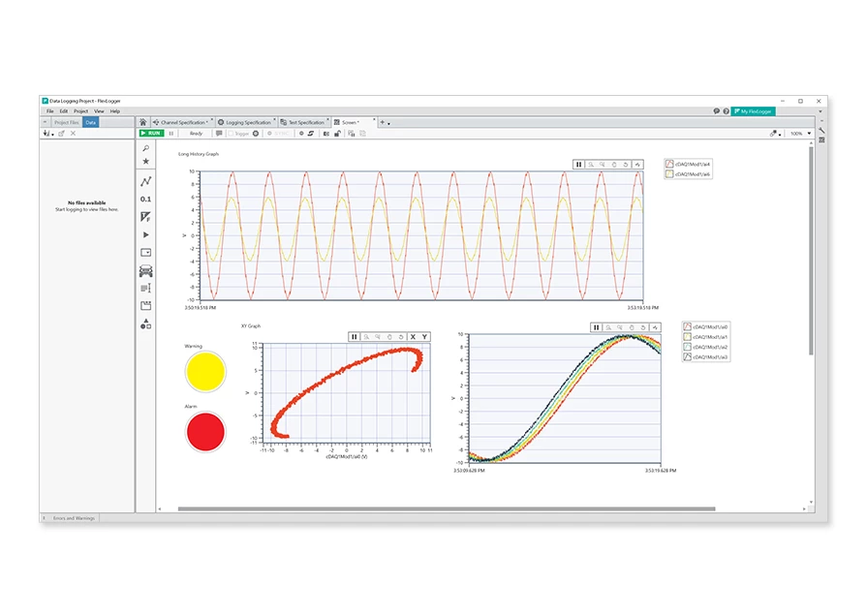This screenshot has height=616, width=867.
Task: Switch to the Channel Specification tab
Action: click(182, 123)
